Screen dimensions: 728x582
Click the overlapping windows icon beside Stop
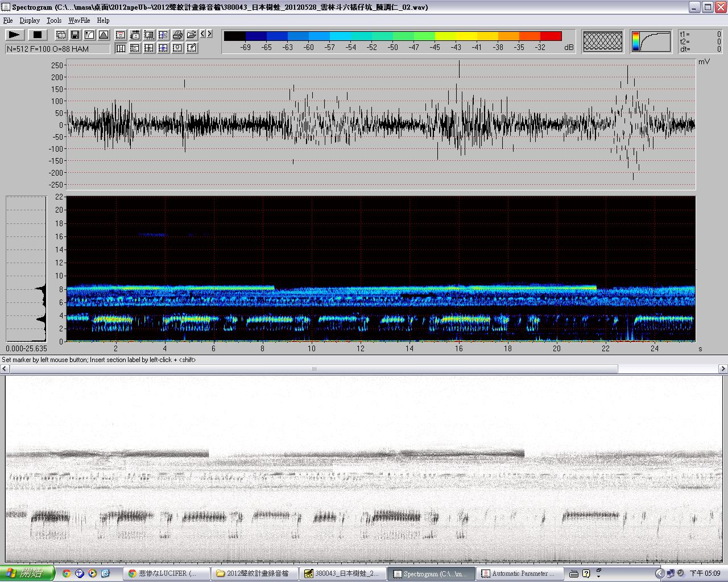click(x=60, y=35)
